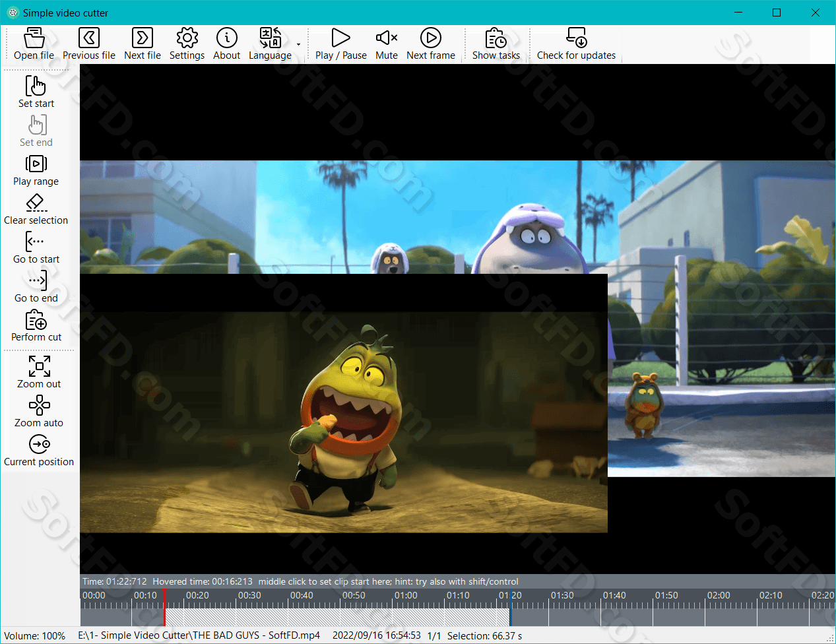Image resolution: width=836 pixels, height=644 pixels.
Task: Show the About information
Action: [x=226, y=44]
